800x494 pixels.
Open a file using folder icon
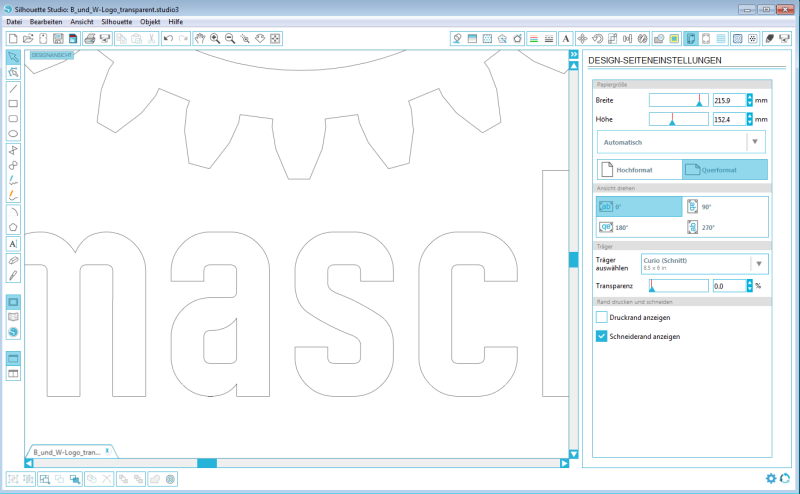28,39
